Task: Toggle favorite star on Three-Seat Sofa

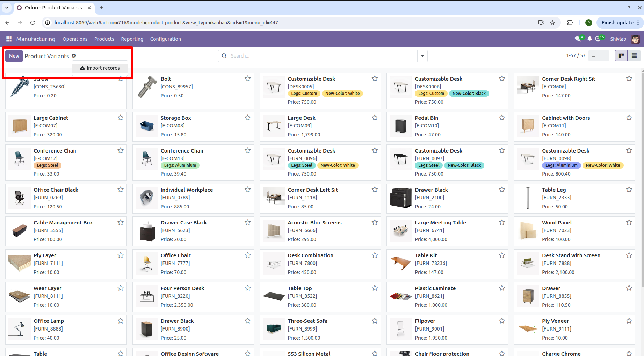Action: (375, 321)
